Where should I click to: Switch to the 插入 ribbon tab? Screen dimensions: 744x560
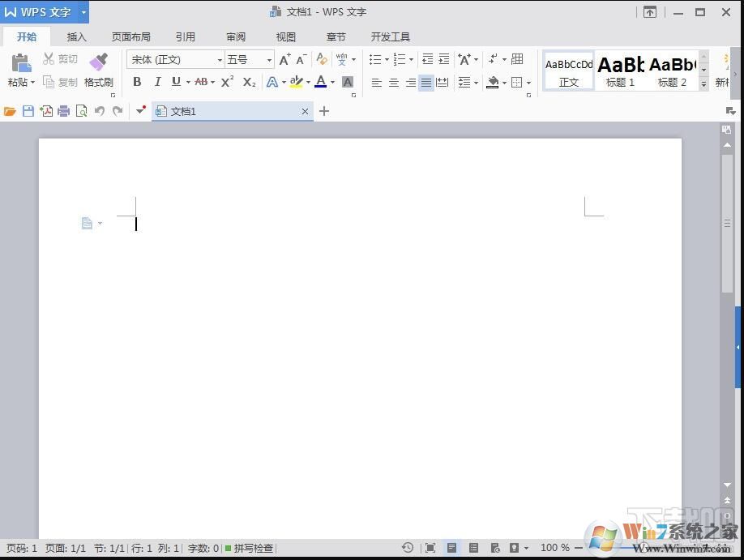tap(76, 36)
